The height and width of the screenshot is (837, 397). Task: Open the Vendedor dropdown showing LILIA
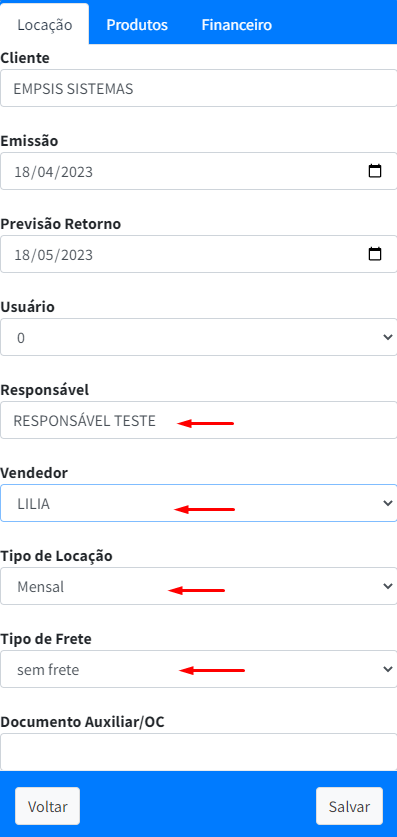[x=198, y=503]
